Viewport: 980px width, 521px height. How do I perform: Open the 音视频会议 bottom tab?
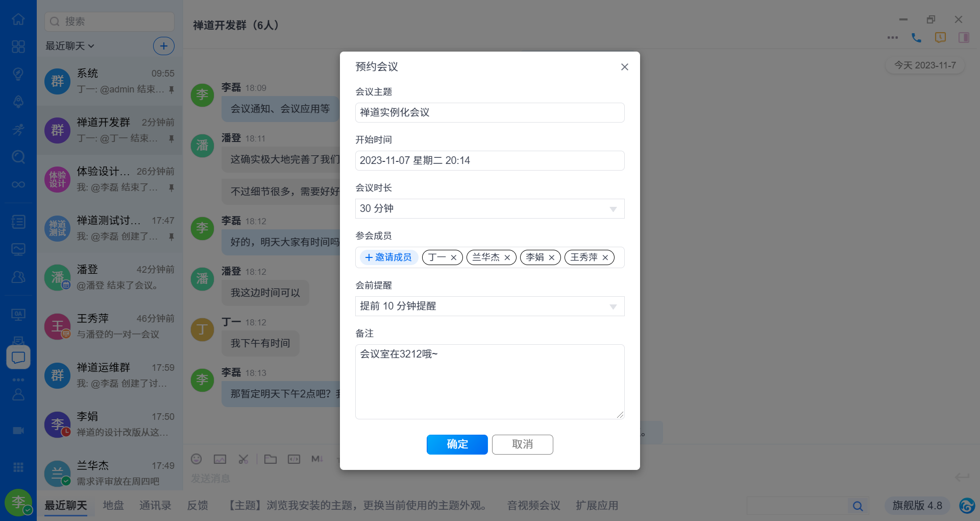point(534,506)
